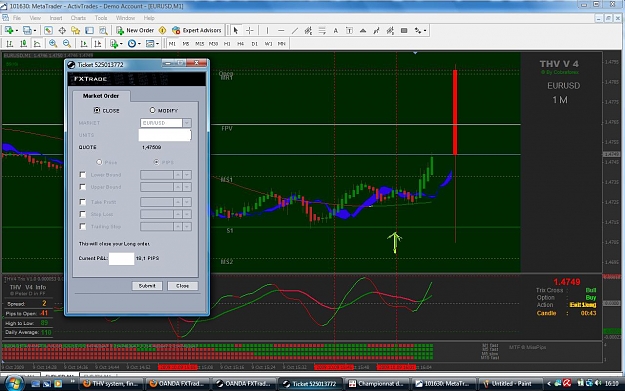Click the UNITS input field

coord(165,135)
